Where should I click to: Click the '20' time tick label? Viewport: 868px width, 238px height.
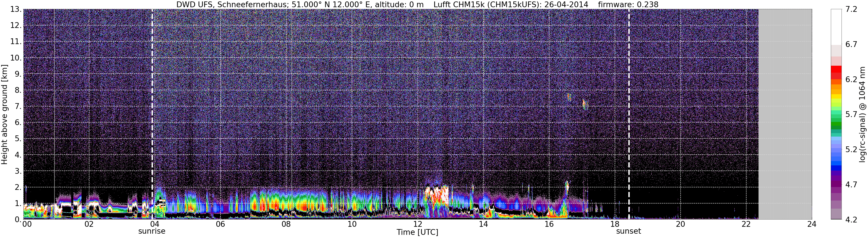pos(680,224)
